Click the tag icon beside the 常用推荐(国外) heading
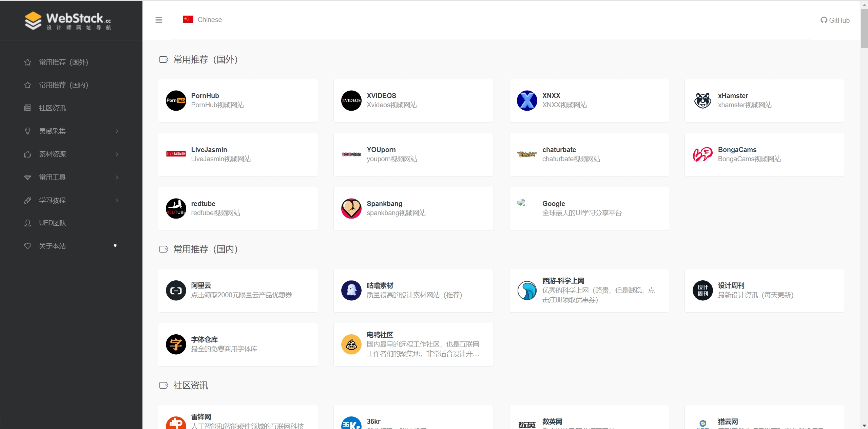 click(x=164, y=59)
